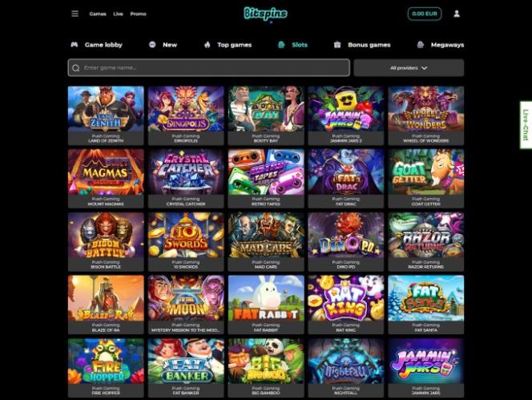The width and height of the screenshot is (532, 400).
Task: Click the icon beside Megaways
Action: coord(421,44)
